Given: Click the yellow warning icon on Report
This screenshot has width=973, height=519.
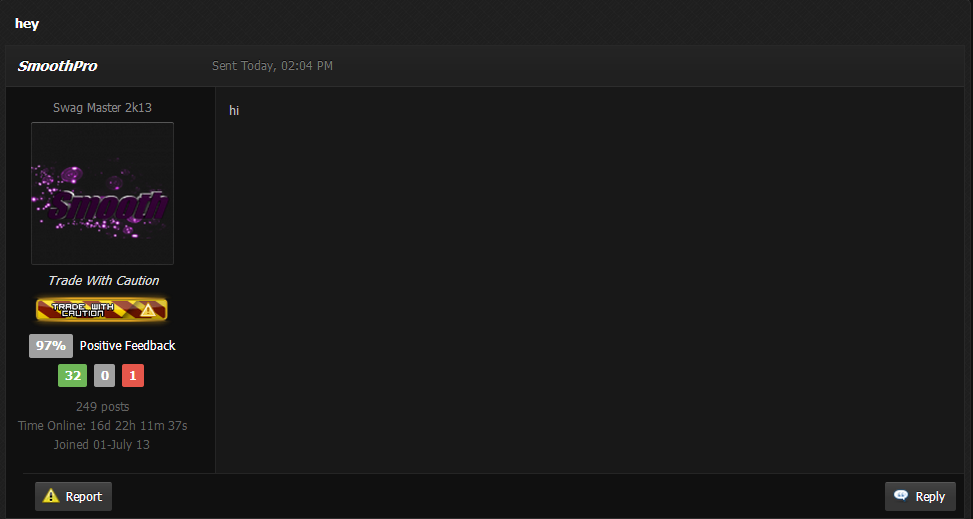Looking at the screenshot, I should [51, 496].
